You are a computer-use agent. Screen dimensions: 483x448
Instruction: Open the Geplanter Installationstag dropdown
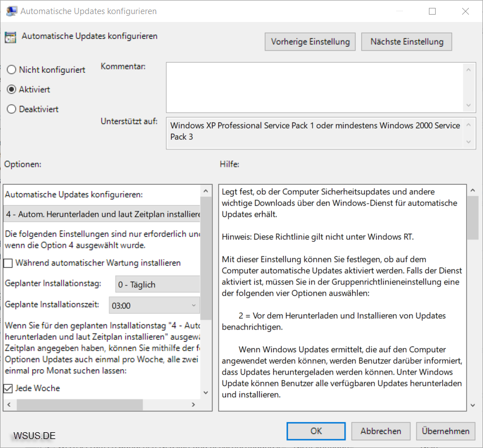coord(158,284)
